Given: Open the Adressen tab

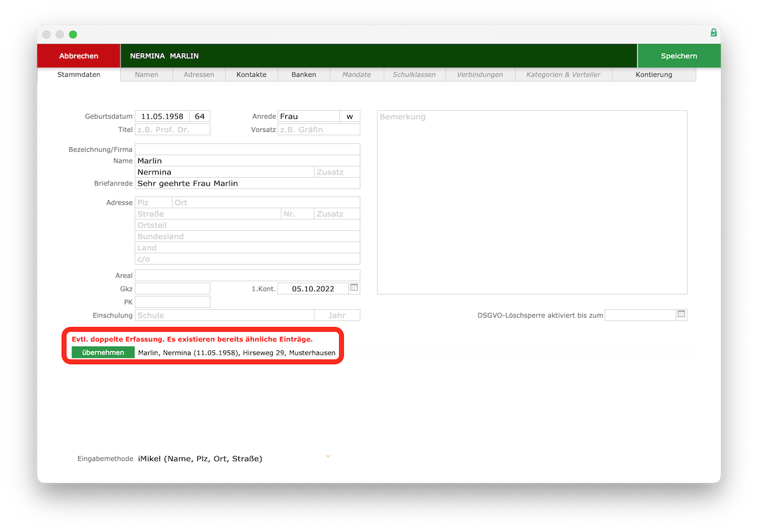Looking at the screenshot, I should (x=198, y=74).
